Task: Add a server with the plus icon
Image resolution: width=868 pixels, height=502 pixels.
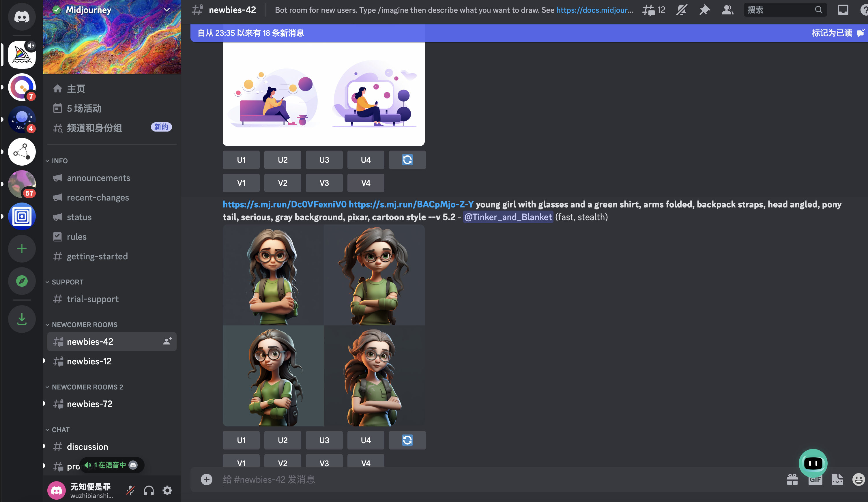Action: [x=22, y=249]
